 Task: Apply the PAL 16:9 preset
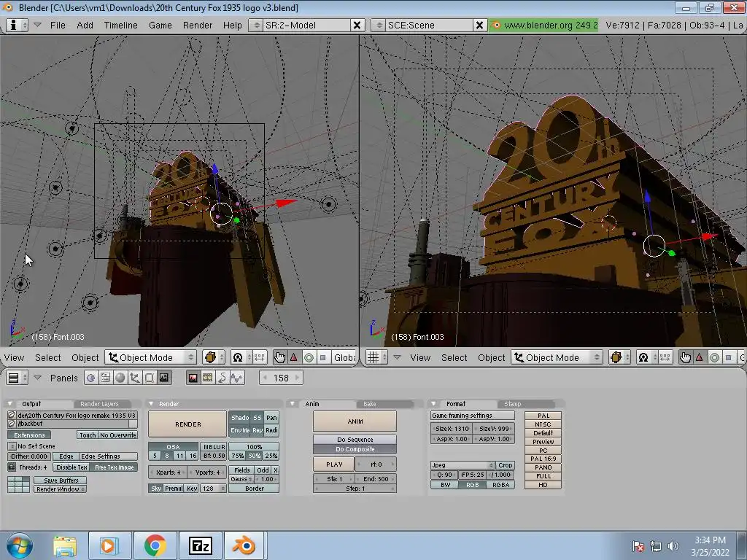click(543, 459)
